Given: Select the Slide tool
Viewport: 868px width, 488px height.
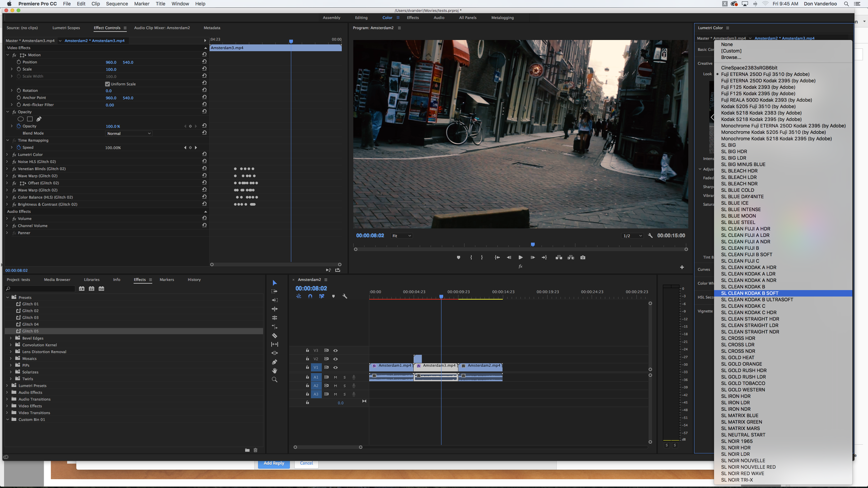Looking at the screenshot, I should (275, 353).
